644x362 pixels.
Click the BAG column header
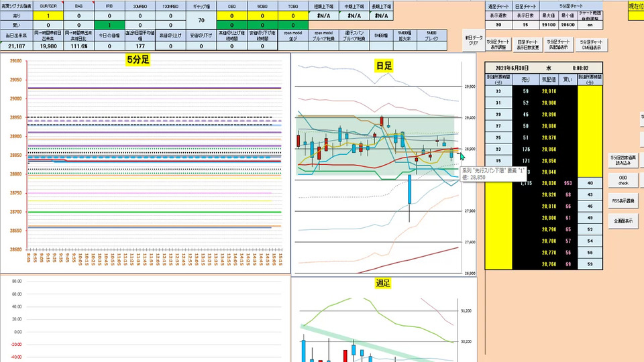(79, 6)
